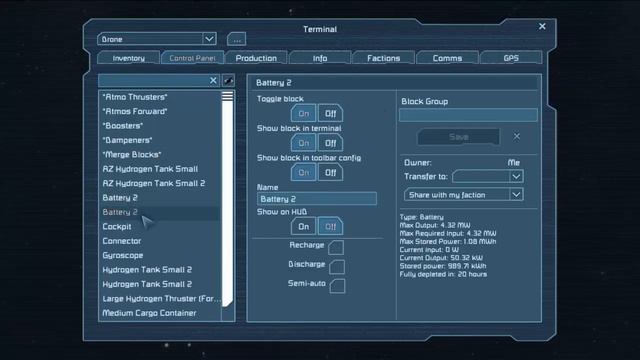Switch to the Control Panel tab

coord(192,58)
